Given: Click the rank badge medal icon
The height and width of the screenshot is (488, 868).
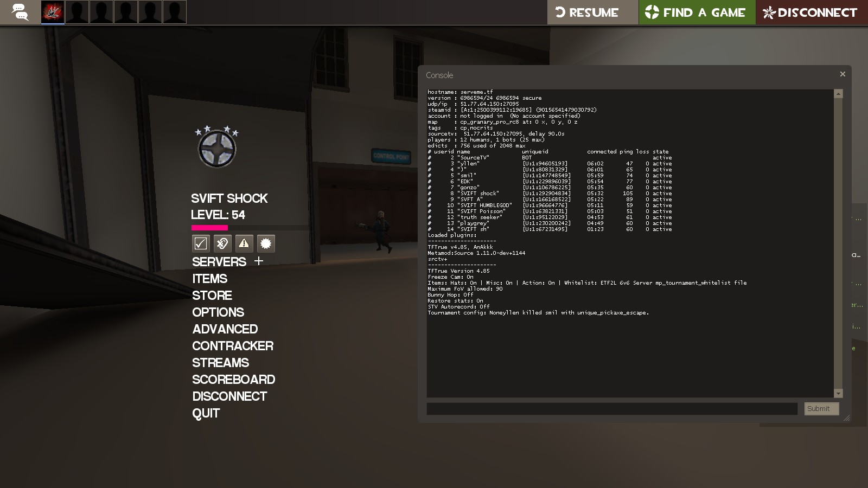Looking at the screenshot, I should tap(217, 147).
